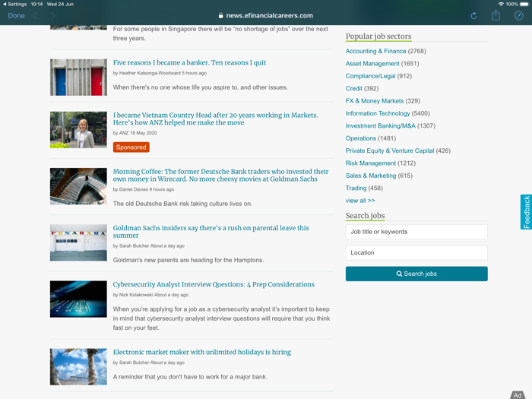This screenshot has height=399, width=532.
Task: Open Cybersecurity Analyst Interview Questions article
Action: pyautogui.click(x=214, y=284)
